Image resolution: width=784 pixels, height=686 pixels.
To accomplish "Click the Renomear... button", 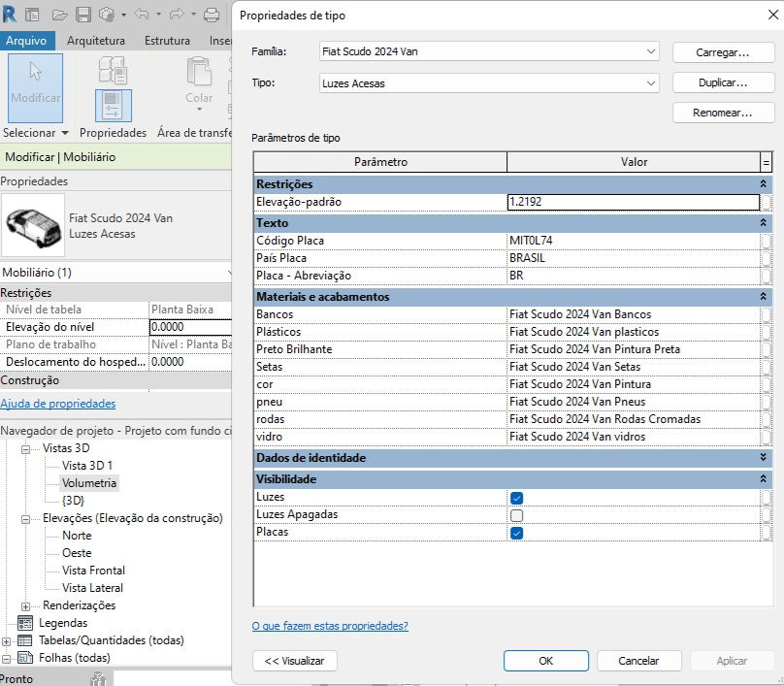I will click(x=723, y=113).
